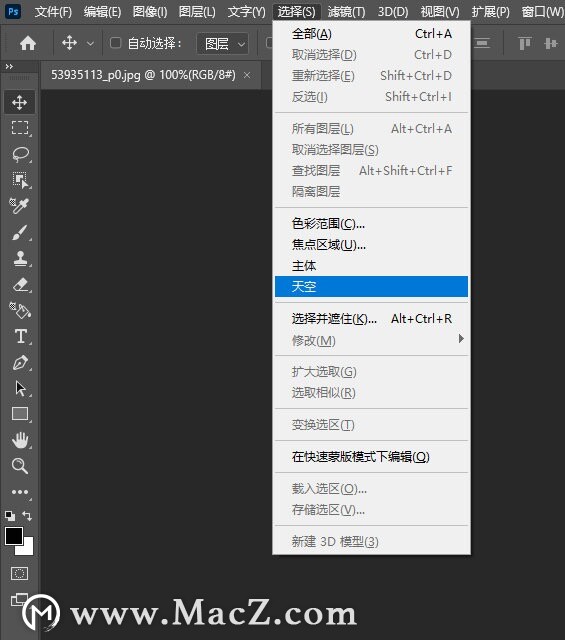The height and width of the screenshot is (640, 565).
Task: Select the Zoom tool
Action: pyautogui.click(x=20, y=466)
